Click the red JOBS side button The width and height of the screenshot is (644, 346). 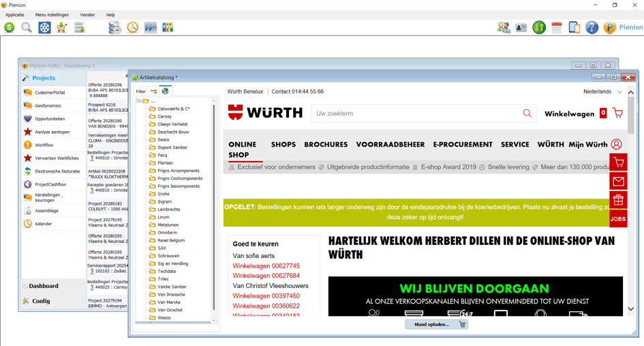(x=618, y=219)
